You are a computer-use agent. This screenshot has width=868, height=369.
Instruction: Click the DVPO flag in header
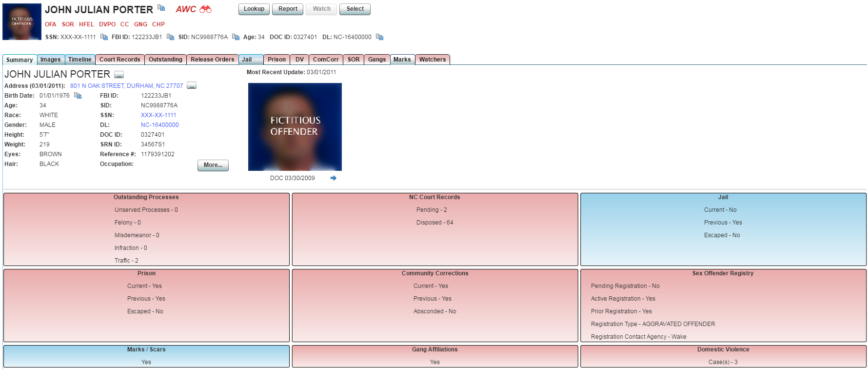pyautogui.click(x=107, y=24)
